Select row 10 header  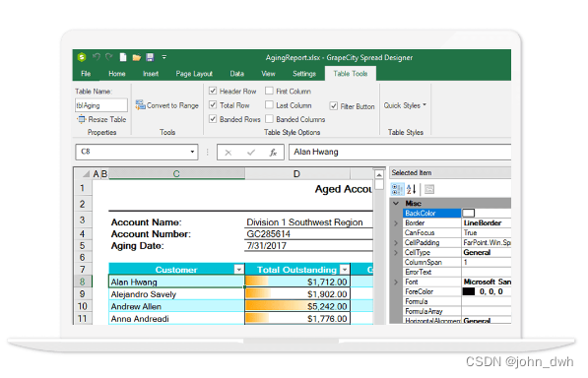[83, 306]
